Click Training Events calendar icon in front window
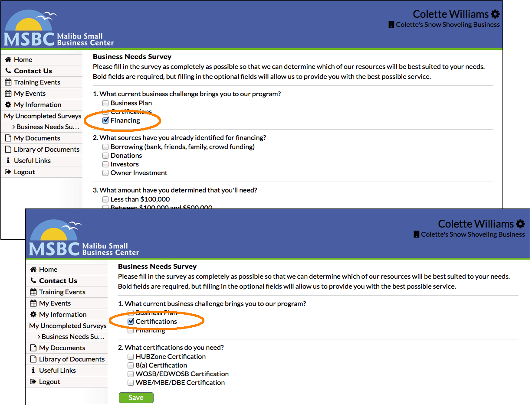The image size is (532, 407). pos(33,292)
